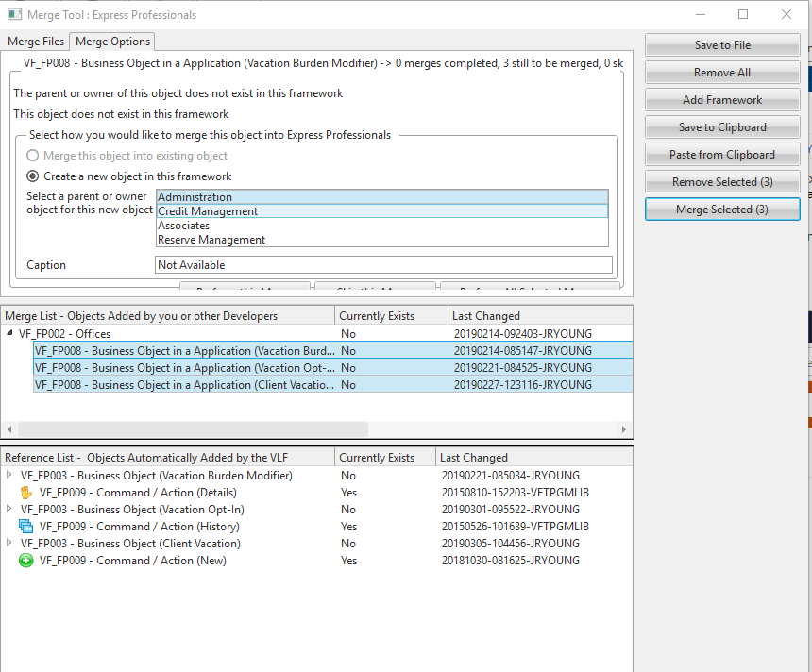Expand Business Object (Vacation Burden Modifier) node
The width and height of the screenshot is (812, 672).
[10, 476]
